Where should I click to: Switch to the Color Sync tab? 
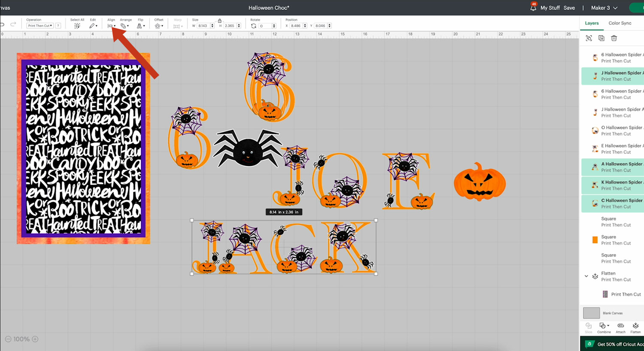[620, 23]
